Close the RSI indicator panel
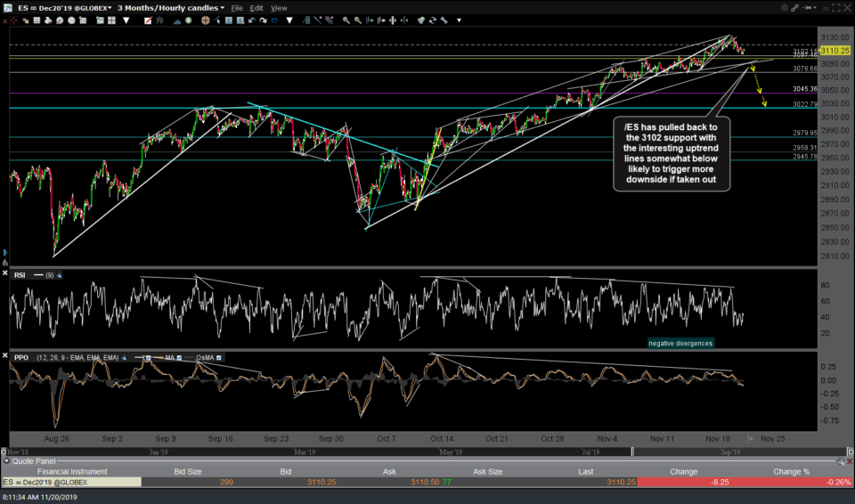This screenshot has height=504, width=855. [x=4, y=272]
